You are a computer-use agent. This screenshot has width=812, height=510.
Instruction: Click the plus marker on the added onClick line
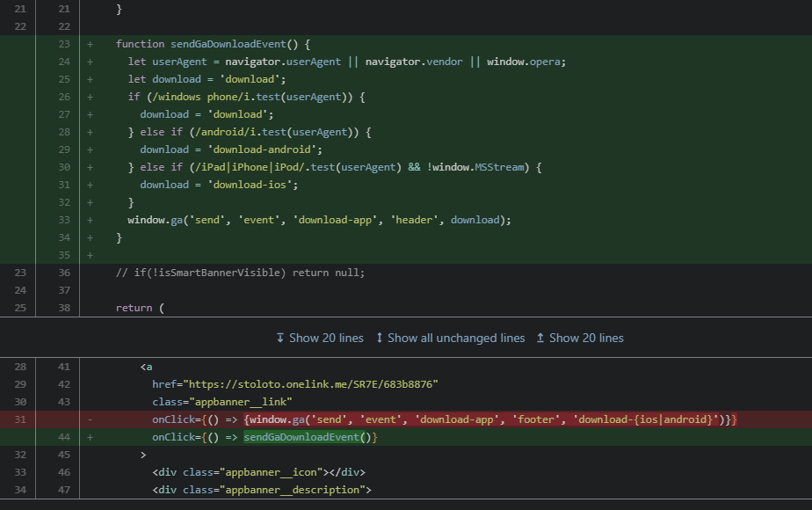(x=91, y=437)
